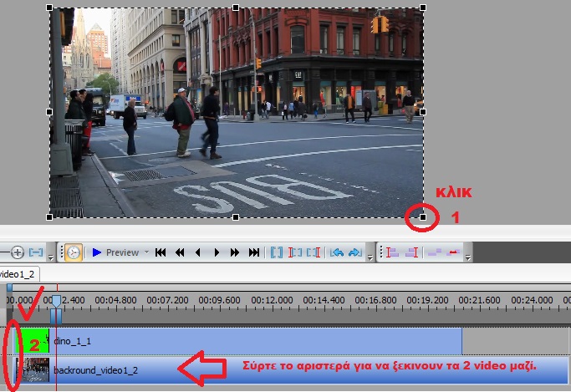Screen dimensions: 571x392
Task: Click the top-left resize handle of preview
Action: click(x=49, y=8)
